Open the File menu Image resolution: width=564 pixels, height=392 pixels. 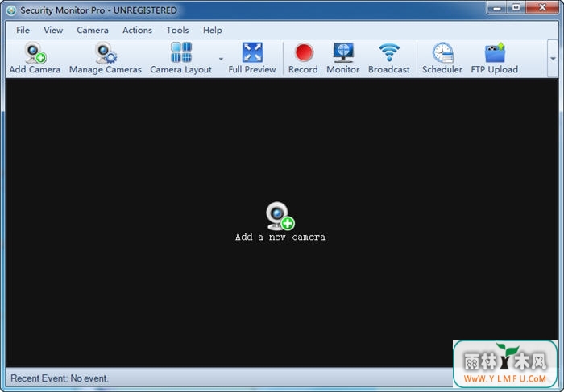[23, 30]
